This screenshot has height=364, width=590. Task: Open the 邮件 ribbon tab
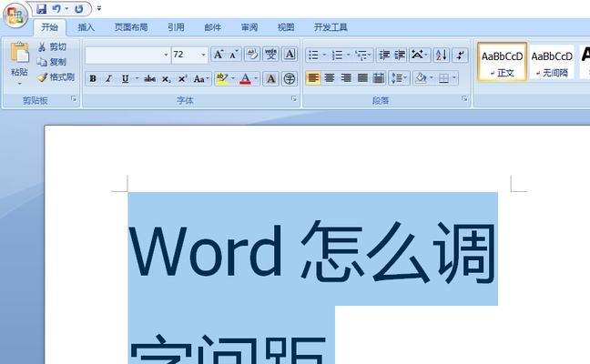(x=212, y=27)
